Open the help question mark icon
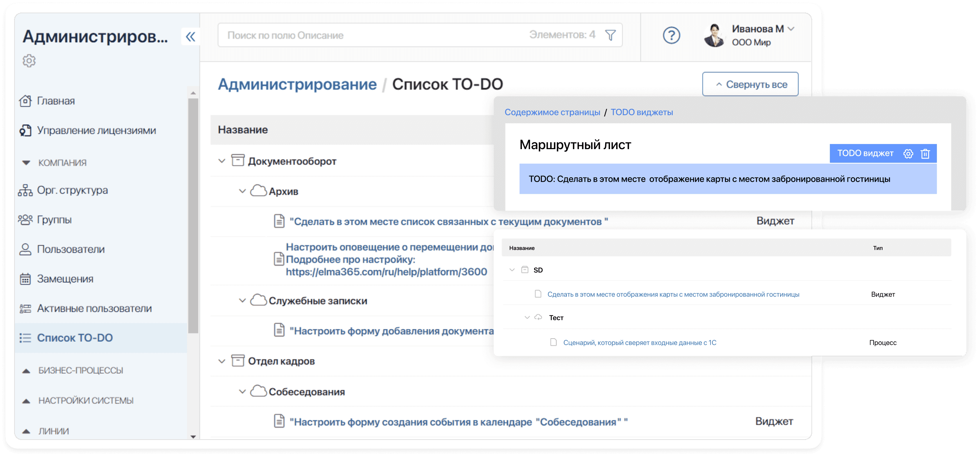This screenshot has width=980, height=456. pos(671,36)
